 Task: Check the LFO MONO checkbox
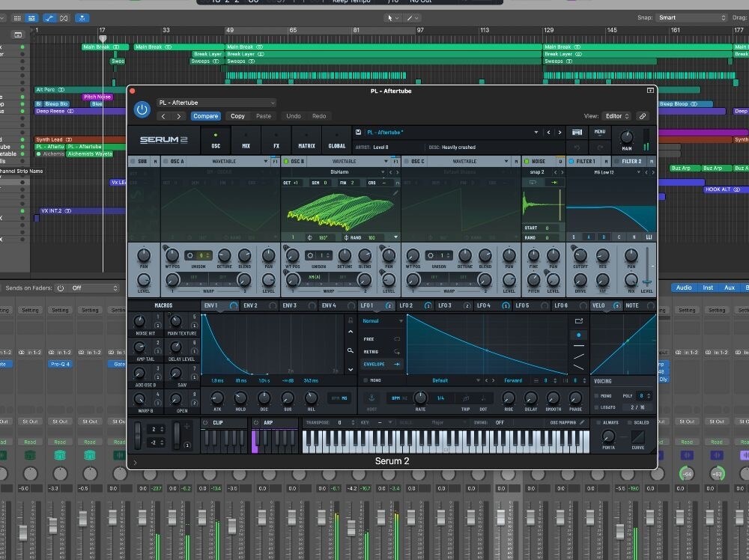click(366, 380)
